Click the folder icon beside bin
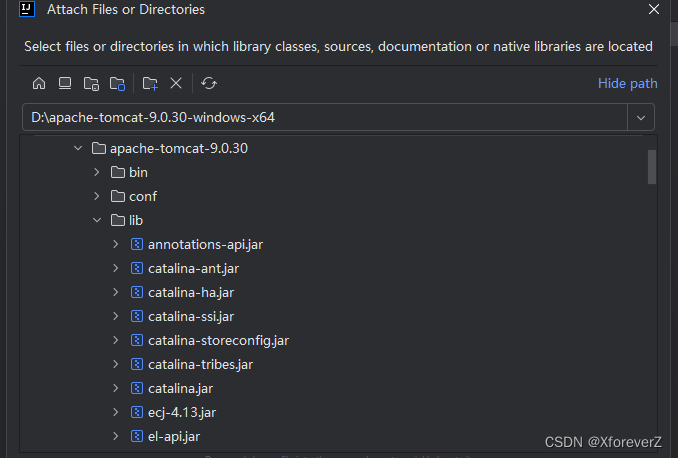 [x=118, y=173]
